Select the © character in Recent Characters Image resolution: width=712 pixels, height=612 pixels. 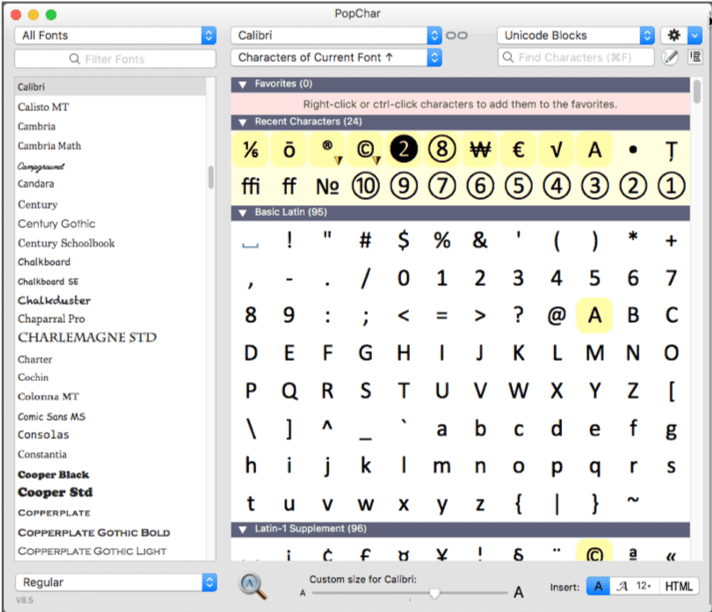click(x=366, y=149)
